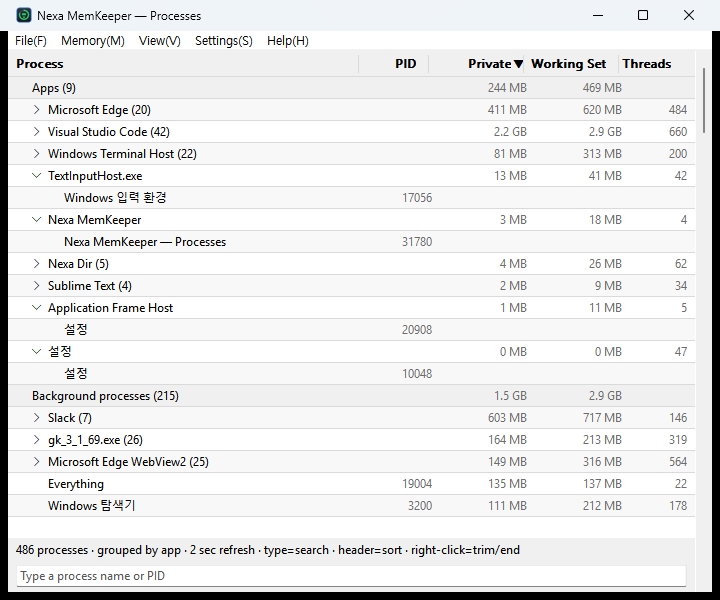Select the Windows 입력 환경 child row
This screenshot has width=720, height=600.
[x=352, y=198]
